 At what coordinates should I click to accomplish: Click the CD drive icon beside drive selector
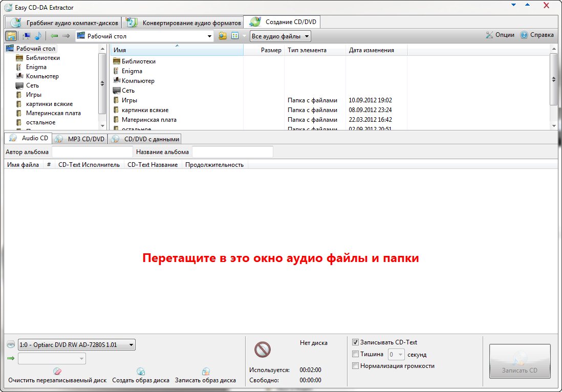coord(11,345)
